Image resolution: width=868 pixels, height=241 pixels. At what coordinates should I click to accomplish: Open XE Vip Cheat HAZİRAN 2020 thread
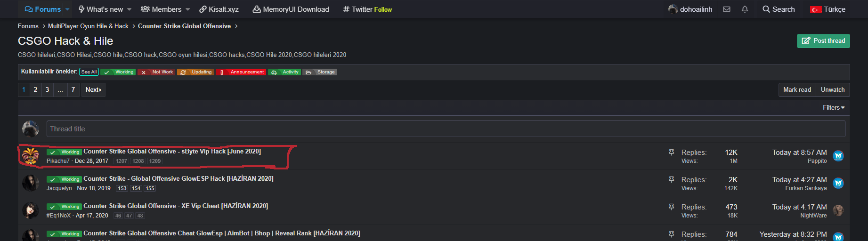point(176,206)
